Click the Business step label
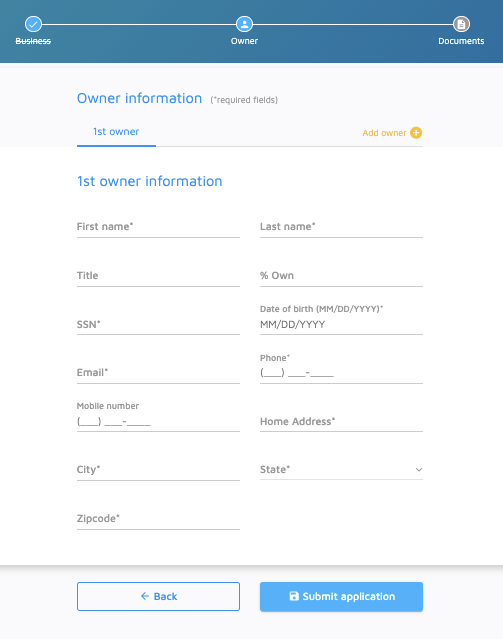 (x=33, y=41)
